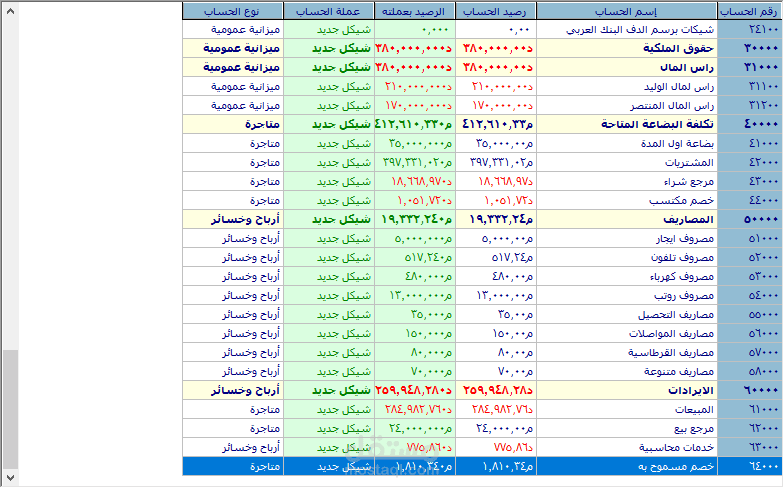Click the نوع الحساب column header
Image resolution: width=784 pixels, height=488 pixels.
232,11
